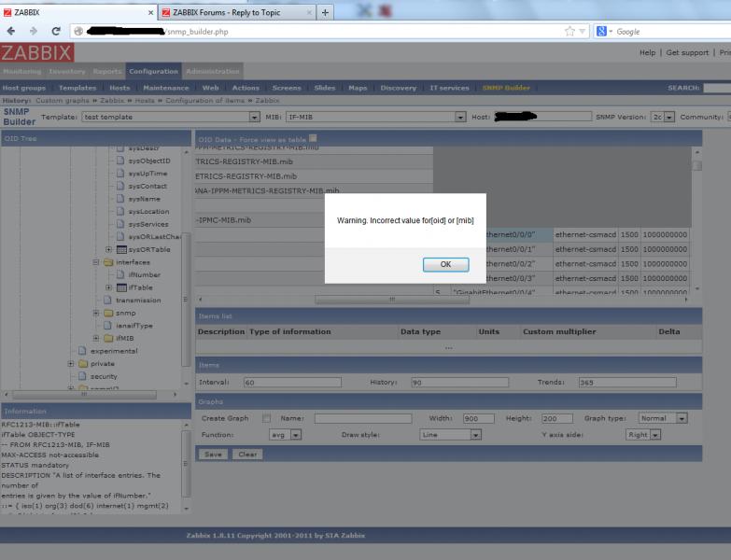Select sysServices leaf icon
The image size is (731, 560).
tap(120, 224)
